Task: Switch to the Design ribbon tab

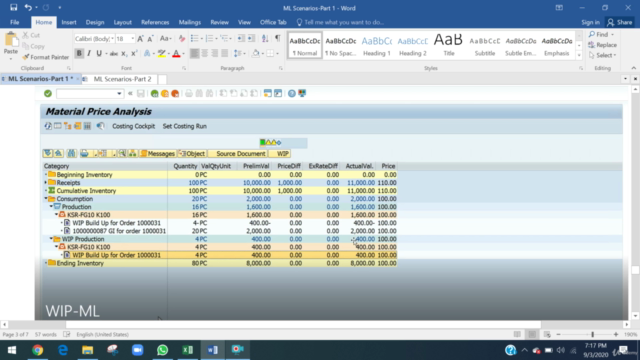Action: pos(95,22)
